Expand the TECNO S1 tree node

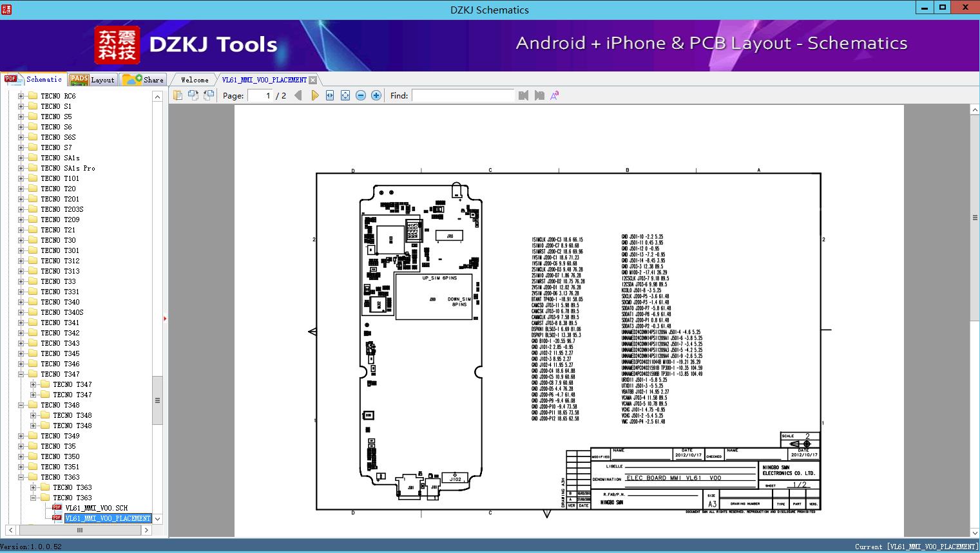21,106
